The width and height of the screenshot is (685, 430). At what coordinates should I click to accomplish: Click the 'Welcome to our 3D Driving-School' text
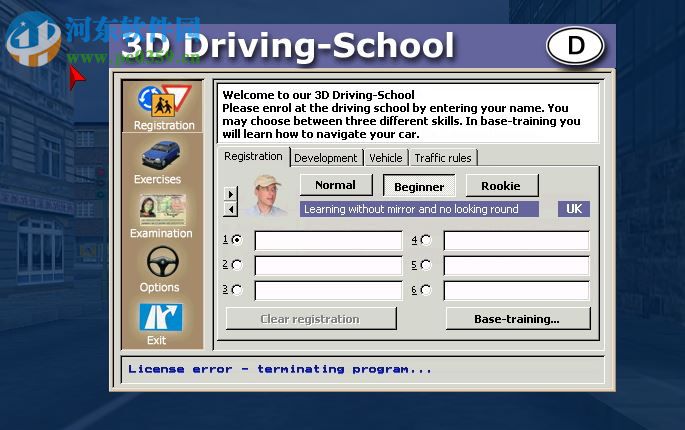[x=318, y=95]
